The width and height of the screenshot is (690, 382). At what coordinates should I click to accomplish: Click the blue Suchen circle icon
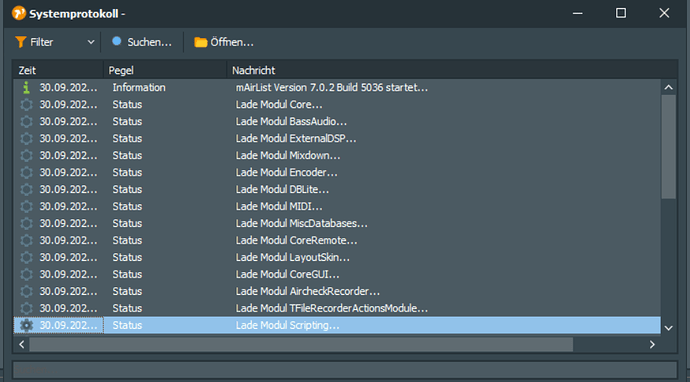click(x=117, y=41)
